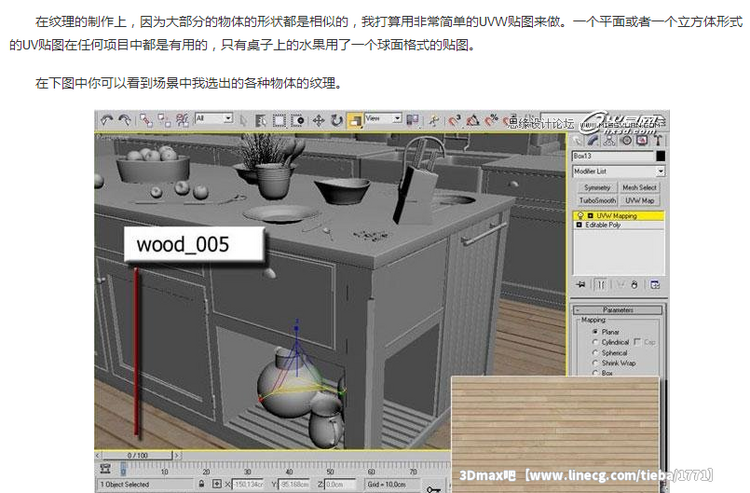Activate the Select and Move tool
The height and width of the screenshot is (493, 750).
tap(316, 119)
